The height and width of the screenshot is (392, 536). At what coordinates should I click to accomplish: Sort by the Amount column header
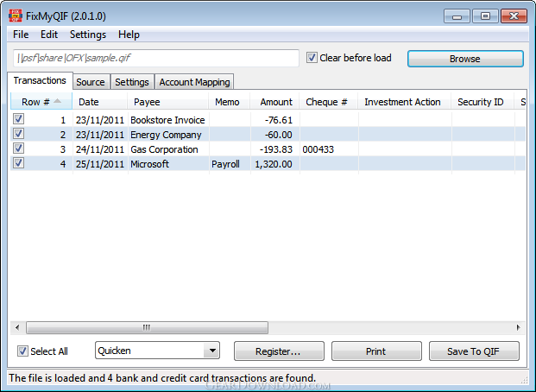click(274, 102)
